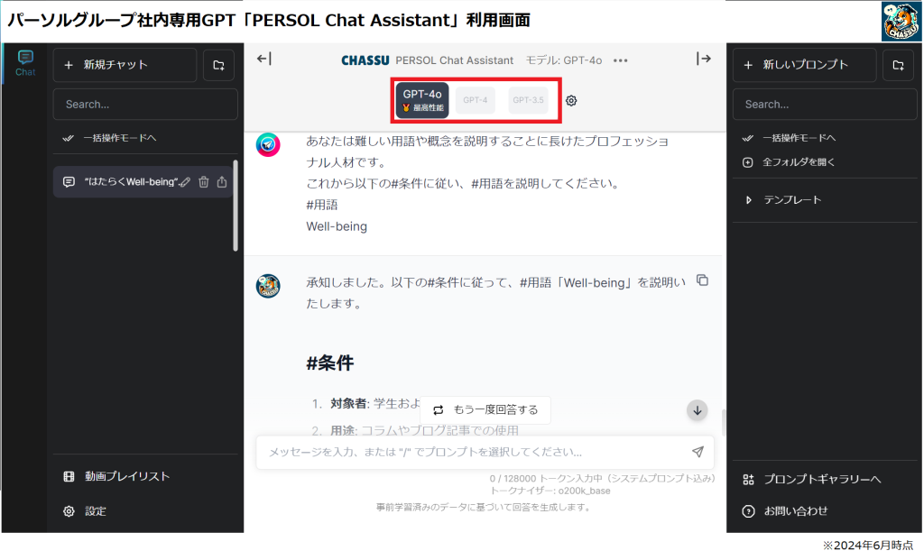
Task: Open プロンプトギャラリーへ
Action: (812, 480)
